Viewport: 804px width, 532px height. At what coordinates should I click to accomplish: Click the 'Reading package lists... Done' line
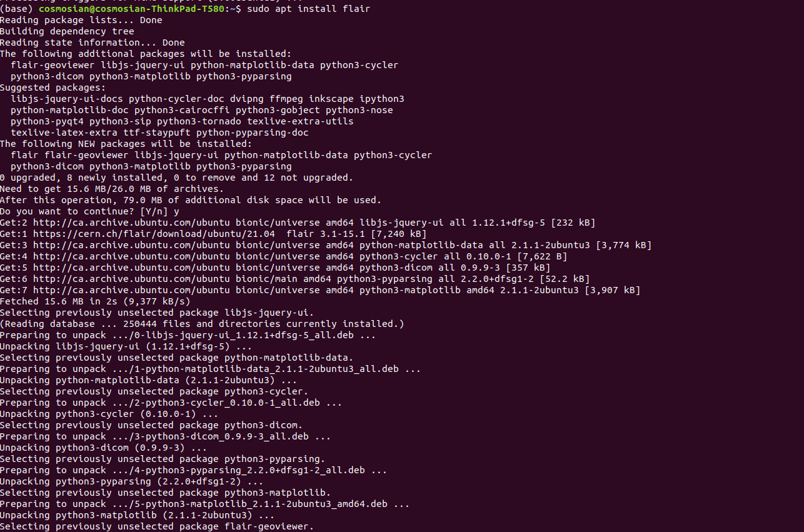point(81,20)
